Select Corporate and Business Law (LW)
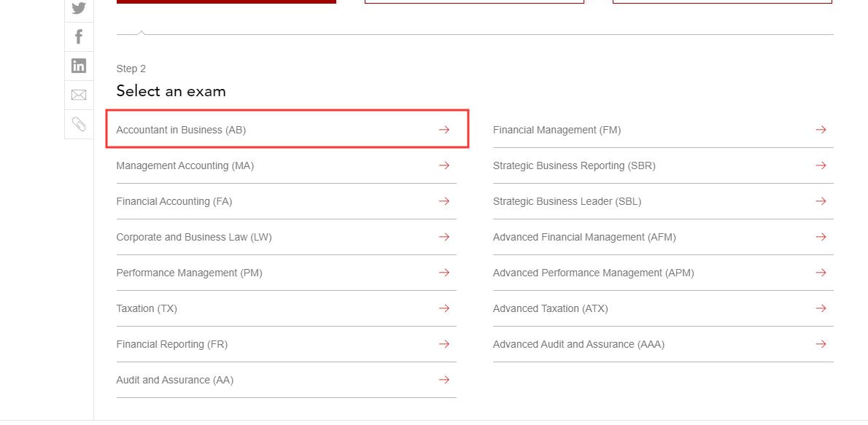This screenshot has width=868, height=425. 194,237
